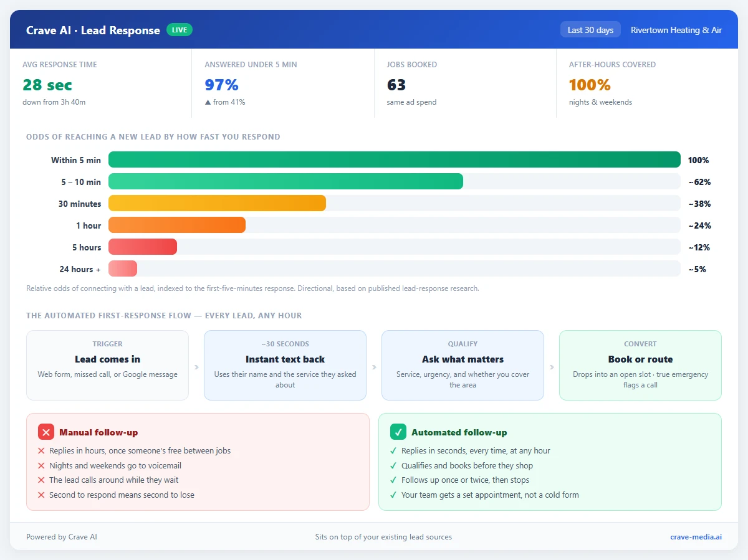Image resolution: width=748 pixels, height=560 pixels.
Task: Click X icon beside 'The lead calls around'
Action: [41, 480]
